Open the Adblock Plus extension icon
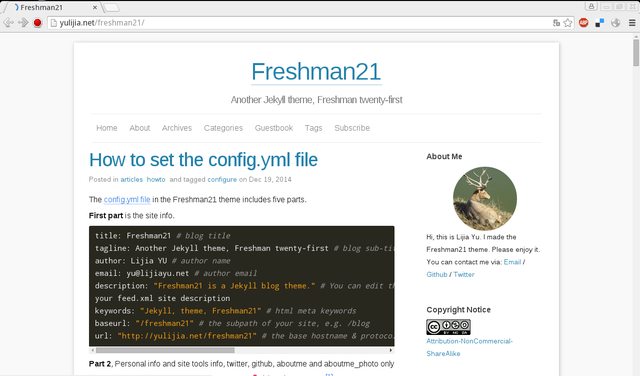This screenshot has width=640, height=376. coord(584,23)
